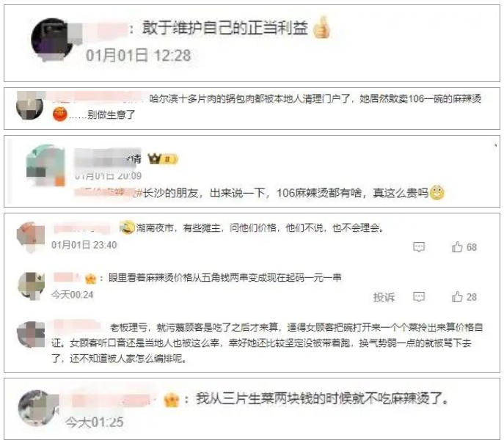Image resolution: width=504 pixels, height=443 pixels.
Task: Open avatar of the 哈尔滨 comment author
Action: [29, 106]
